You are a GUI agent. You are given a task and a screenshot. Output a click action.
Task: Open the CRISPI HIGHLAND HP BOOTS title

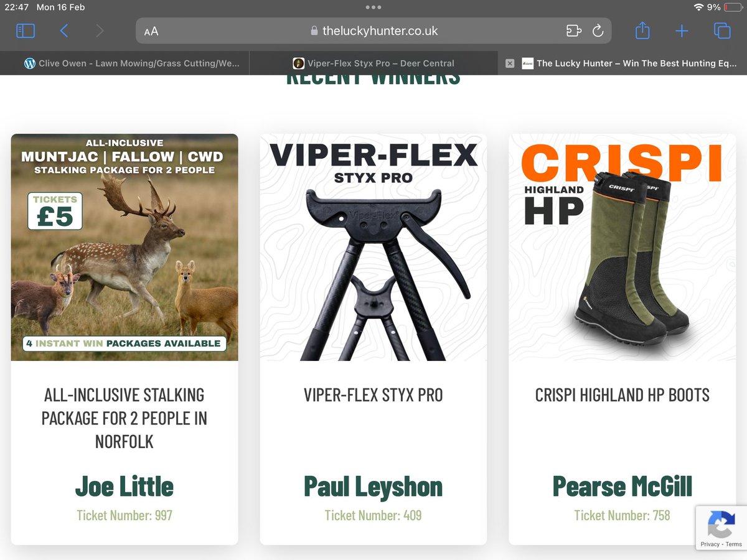pos(622,395)
